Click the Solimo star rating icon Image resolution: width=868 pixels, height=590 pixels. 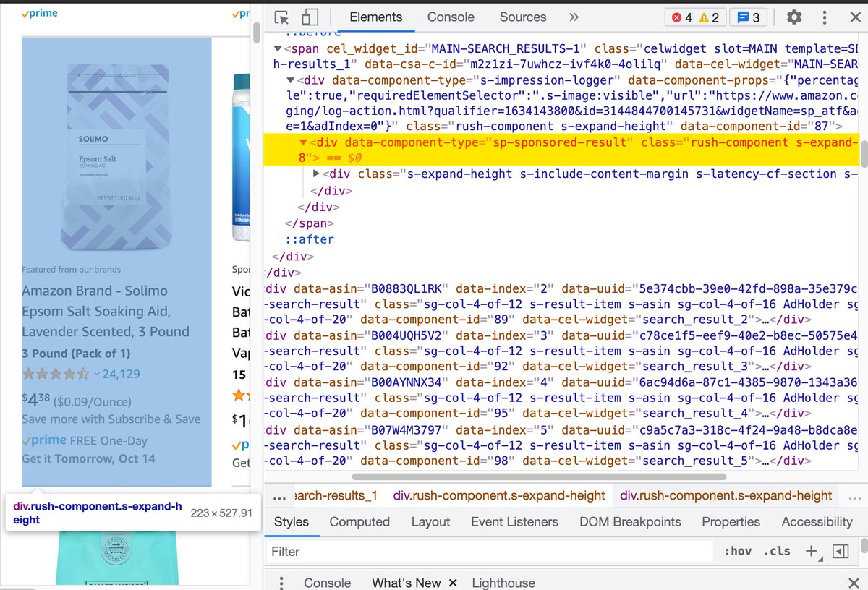[x=56, y=374]
